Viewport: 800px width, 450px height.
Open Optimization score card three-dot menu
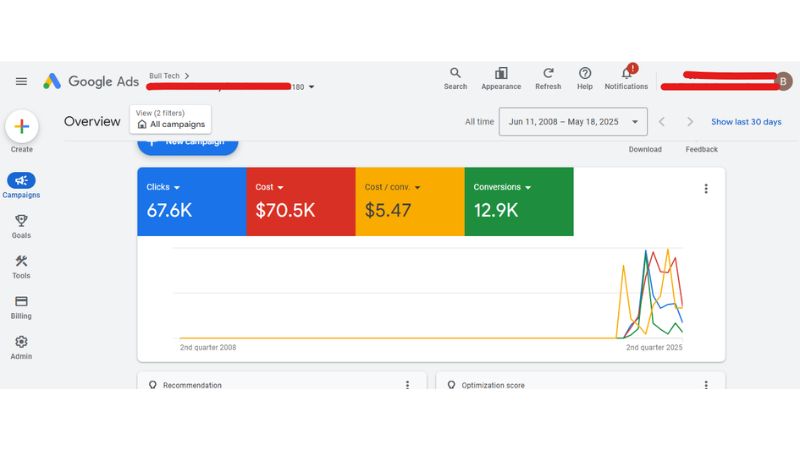pos(706,385)
